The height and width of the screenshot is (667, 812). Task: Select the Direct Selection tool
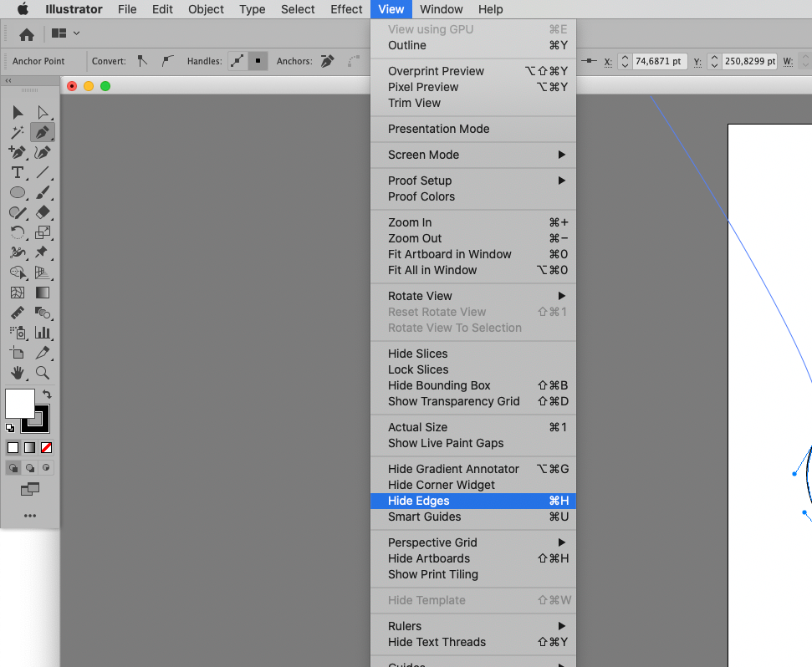[42, 112]
